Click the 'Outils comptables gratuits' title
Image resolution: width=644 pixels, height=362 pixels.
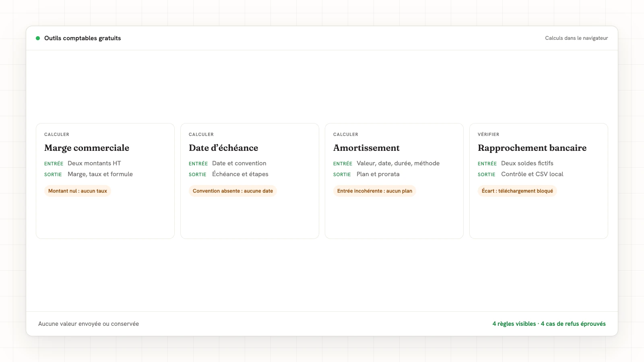pos(83,38)
